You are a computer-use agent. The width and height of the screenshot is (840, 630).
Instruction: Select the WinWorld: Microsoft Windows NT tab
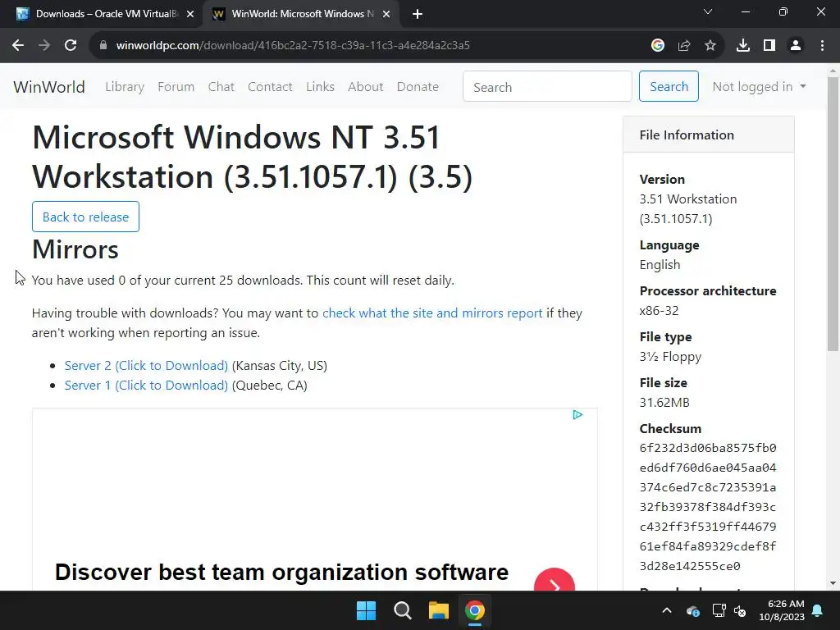(x=300, y=14)
